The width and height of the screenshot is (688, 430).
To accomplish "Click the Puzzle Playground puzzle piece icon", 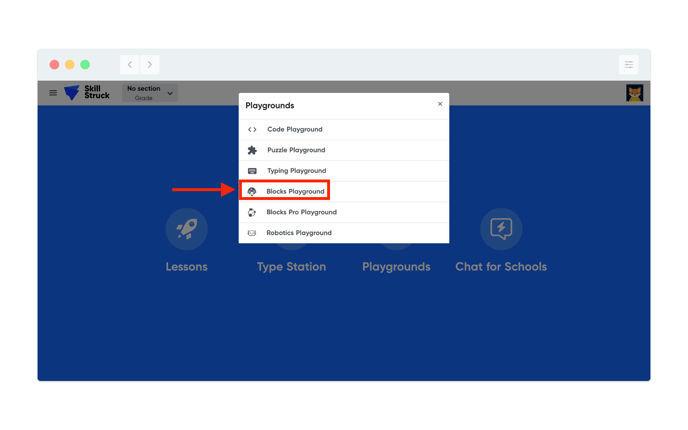I will pyautogui.click(x=252, y=150).
